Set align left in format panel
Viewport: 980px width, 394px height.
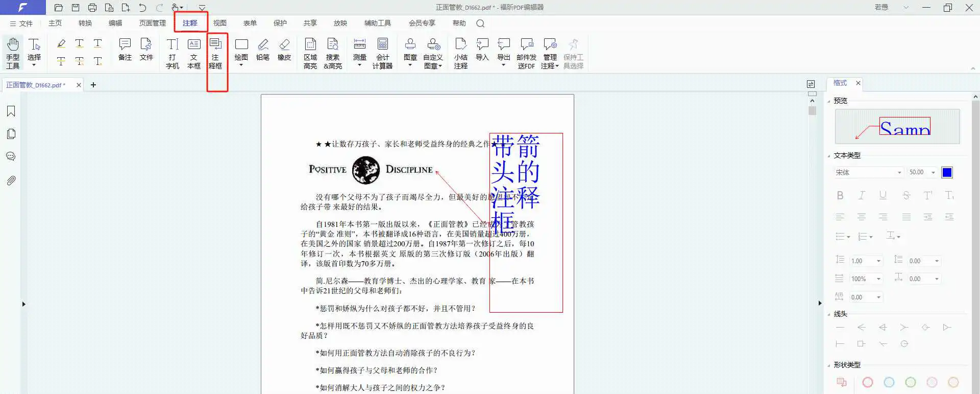[840, 217]
